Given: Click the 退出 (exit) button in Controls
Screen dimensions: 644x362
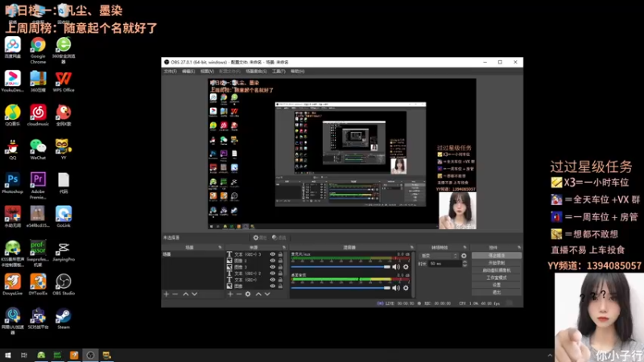Looking at the screenshot, I should coord(497,292).
